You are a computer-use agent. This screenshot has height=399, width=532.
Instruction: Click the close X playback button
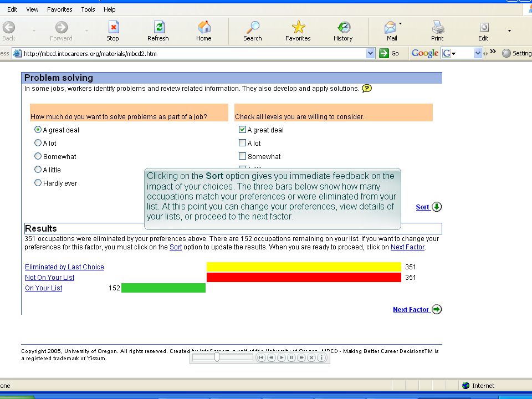[x=311, y=357]
